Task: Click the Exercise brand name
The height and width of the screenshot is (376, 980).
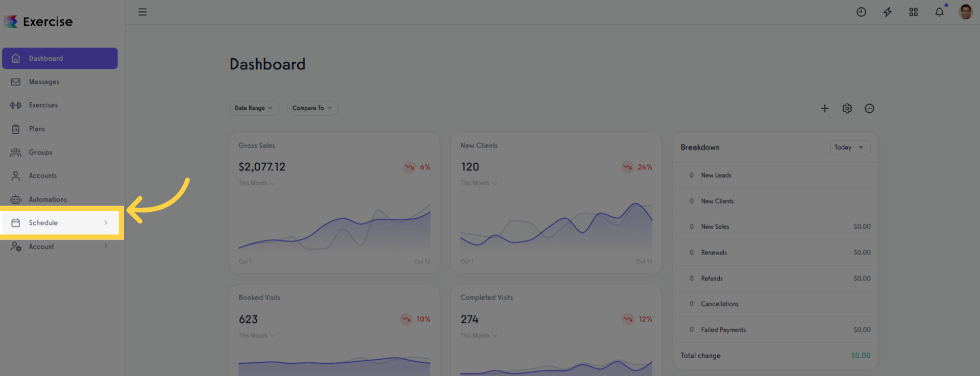Action: (x=47, y=21)
